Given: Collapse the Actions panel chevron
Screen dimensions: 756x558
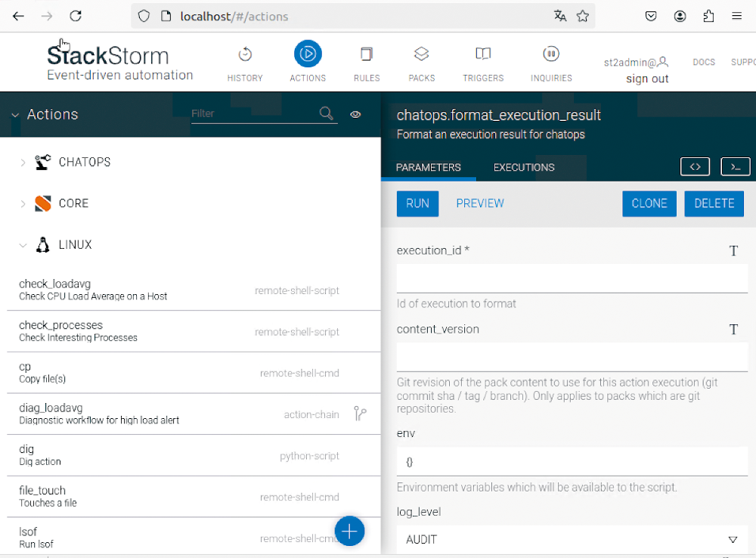Looking at the screenshot, I should tap(15, 115).
